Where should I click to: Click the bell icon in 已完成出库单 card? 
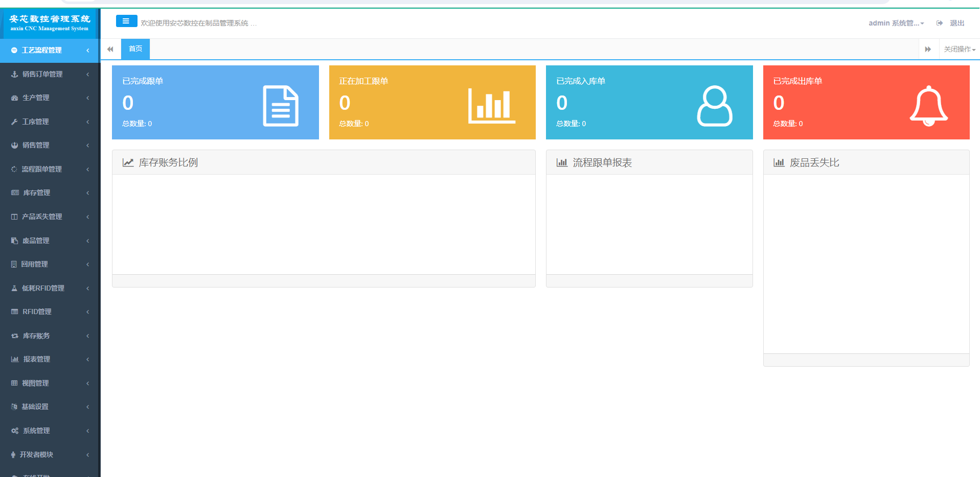click(929, 106)
